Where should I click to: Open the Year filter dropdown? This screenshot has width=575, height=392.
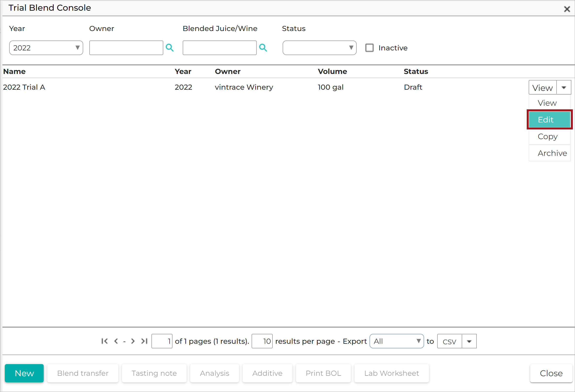(x=46, y=48)
